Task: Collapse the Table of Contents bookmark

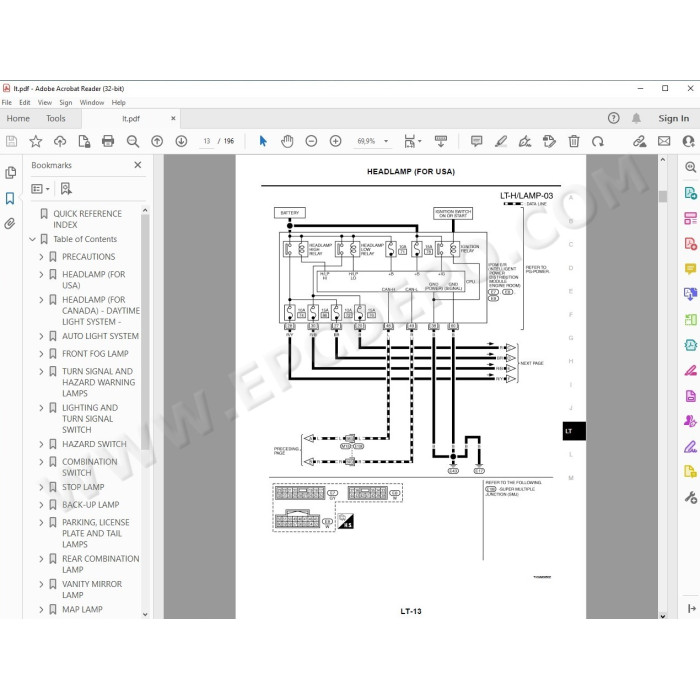Action: 32,239
